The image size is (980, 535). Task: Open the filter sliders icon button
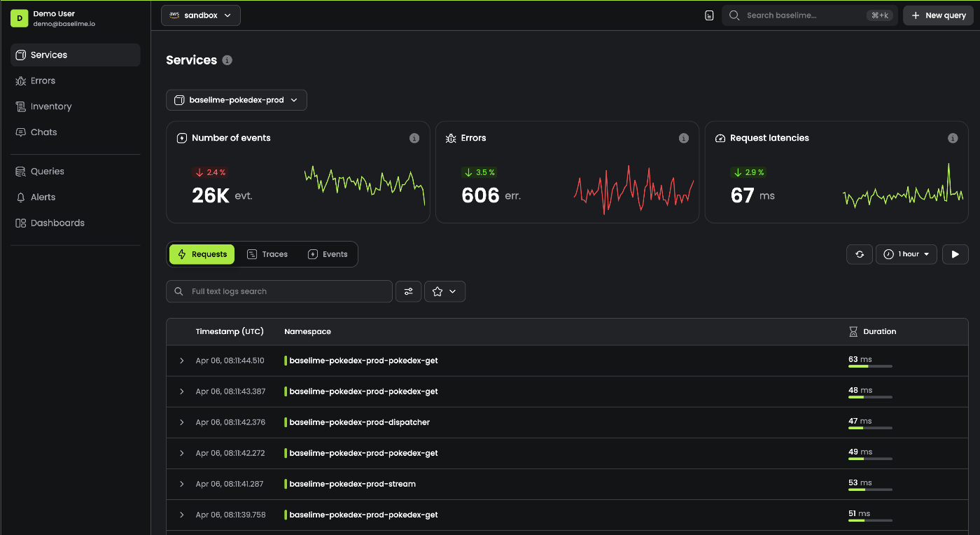tap(409, 291)
